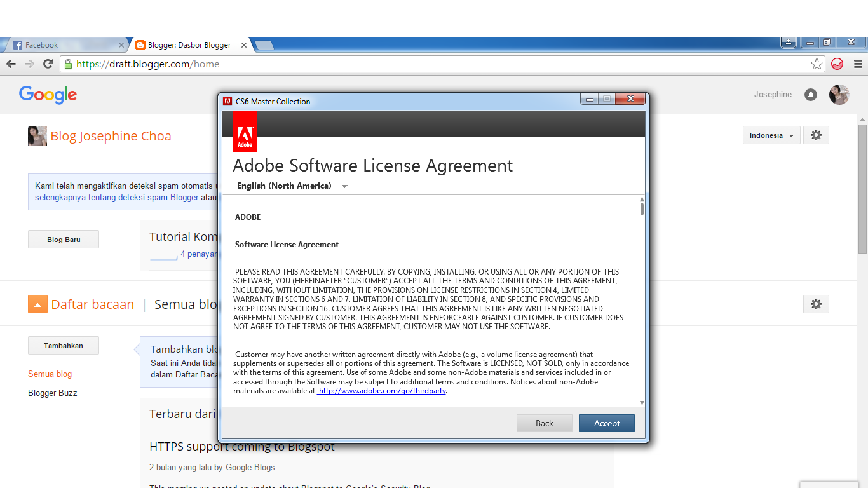Click Chrome user profile icon in title bar
Viewport: 868px width, 488px height.
[789, 43]
